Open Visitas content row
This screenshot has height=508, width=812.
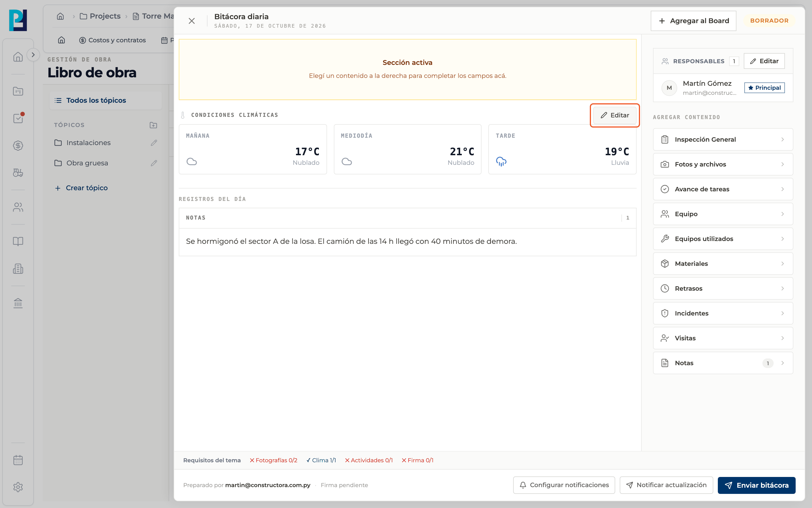[x=723, y=338]
